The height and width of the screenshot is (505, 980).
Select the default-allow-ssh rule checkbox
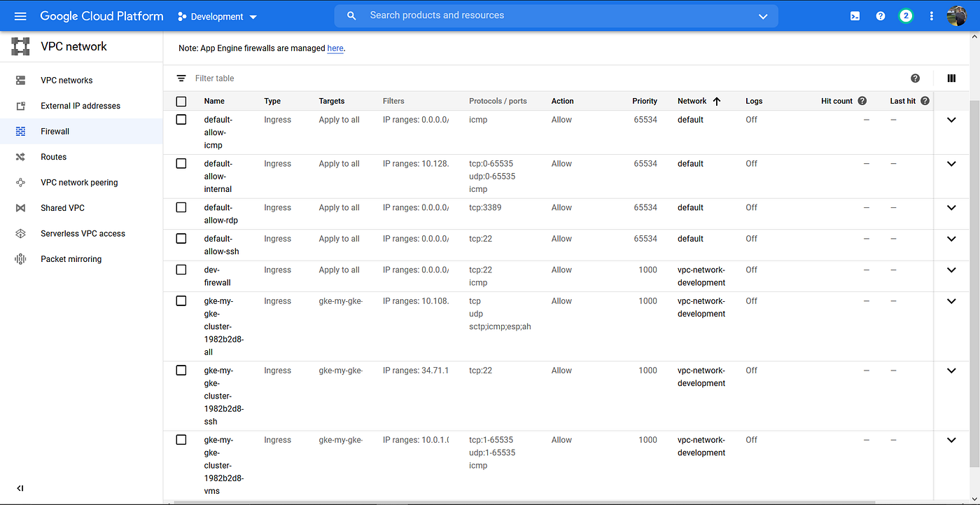tap(181, 239)
